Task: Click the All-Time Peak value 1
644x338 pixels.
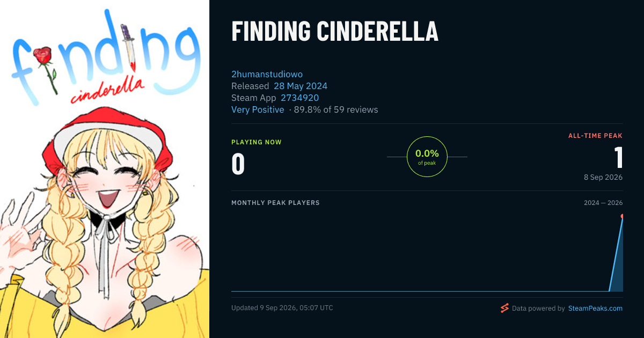Action: [618, 158]
